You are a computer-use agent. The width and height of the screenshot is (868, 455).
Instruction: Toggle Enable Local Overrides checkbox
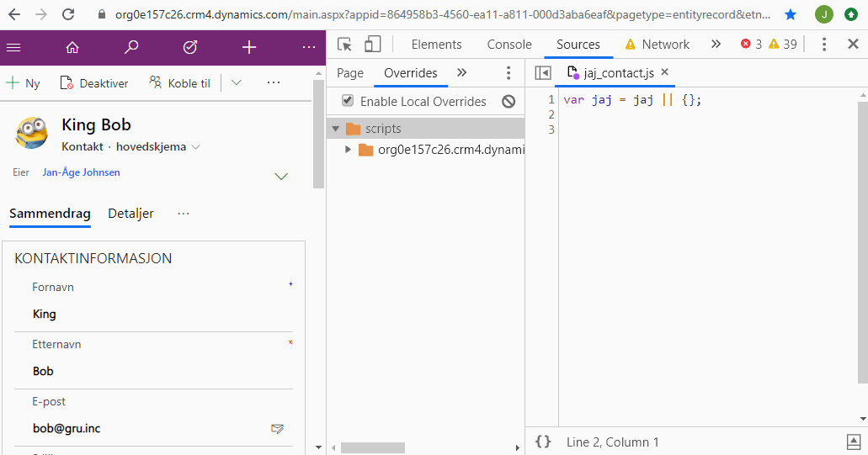point(348,101)
